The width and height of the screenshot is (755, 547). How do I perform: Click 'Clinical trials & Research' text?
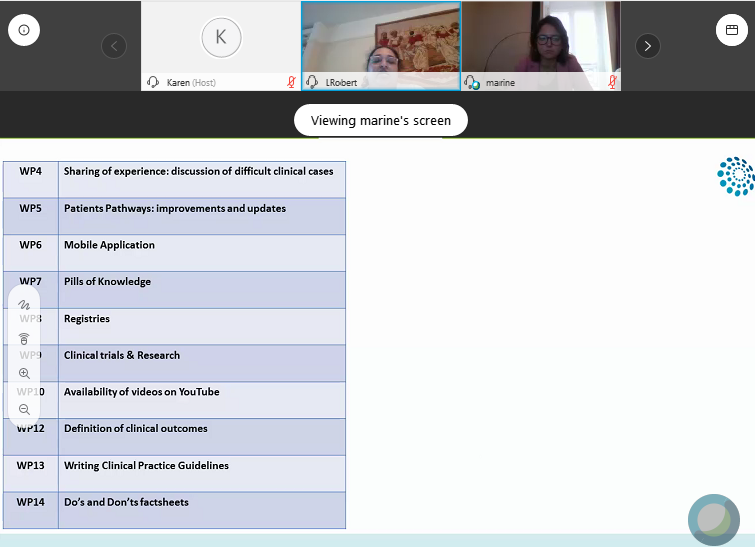pyautogui.click(x=122, y=355)
